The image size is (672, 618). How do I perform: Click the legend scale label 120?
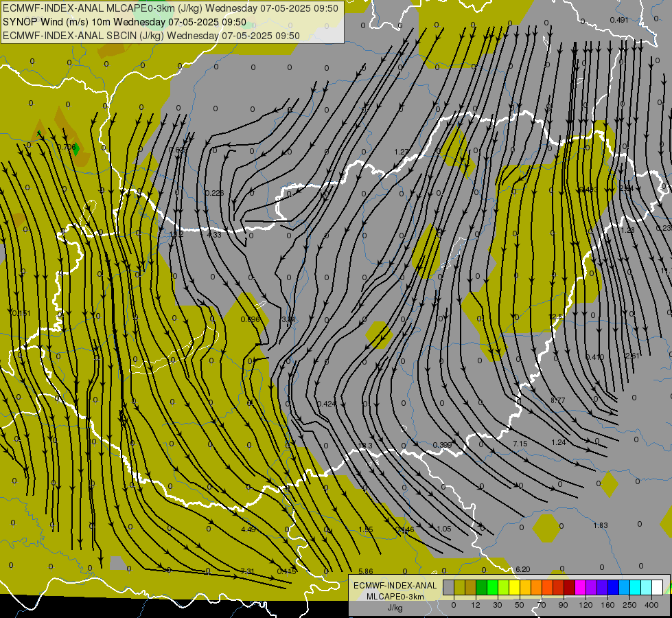point(586,605)
